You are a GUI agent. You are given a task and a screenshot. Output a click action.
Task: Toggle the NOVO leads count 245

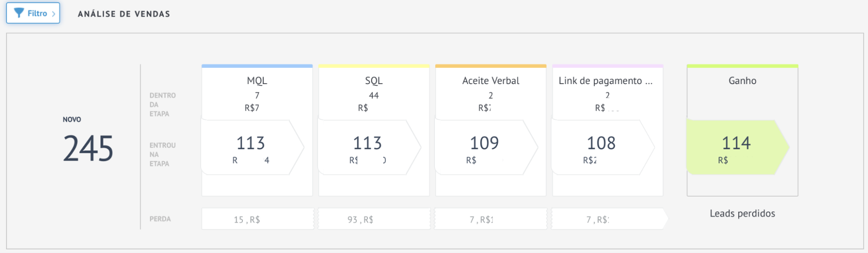tap(88, 148)
